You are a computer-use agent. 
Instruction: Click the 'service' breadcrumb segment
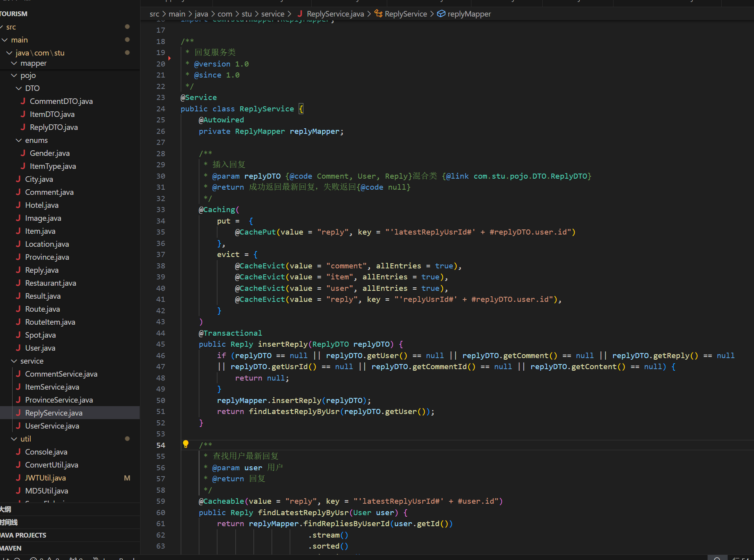pos(273,14)
